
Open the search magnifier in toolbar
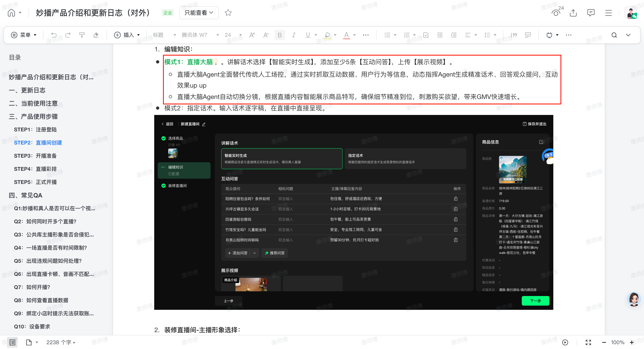(614, 35)
